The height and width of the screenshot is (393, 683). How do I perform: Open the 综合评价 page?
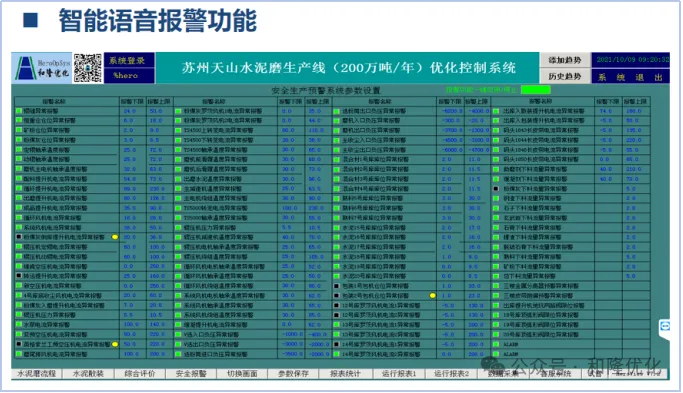[x=140, y=374]
